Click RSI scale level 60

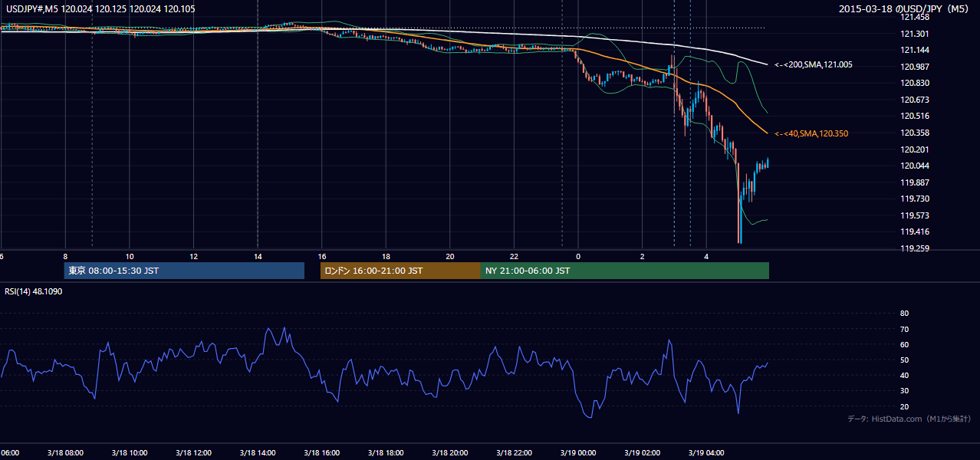pos(904,344)
